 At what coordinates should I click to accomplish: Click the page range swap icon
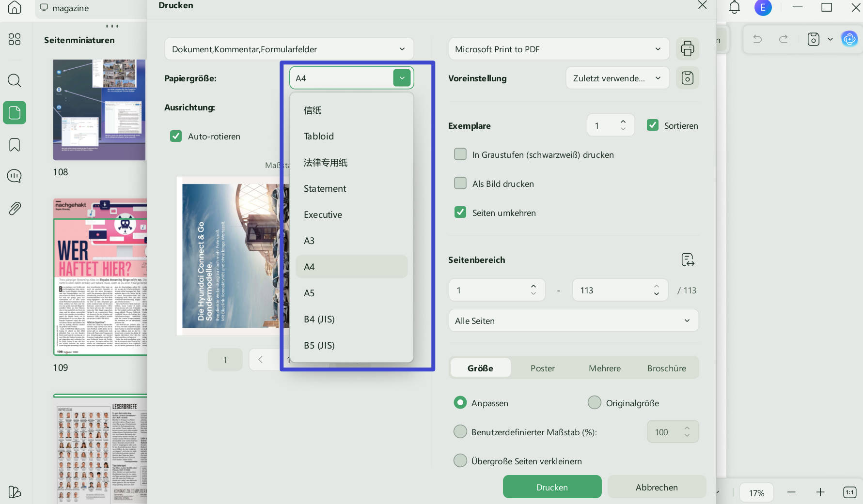688,260
